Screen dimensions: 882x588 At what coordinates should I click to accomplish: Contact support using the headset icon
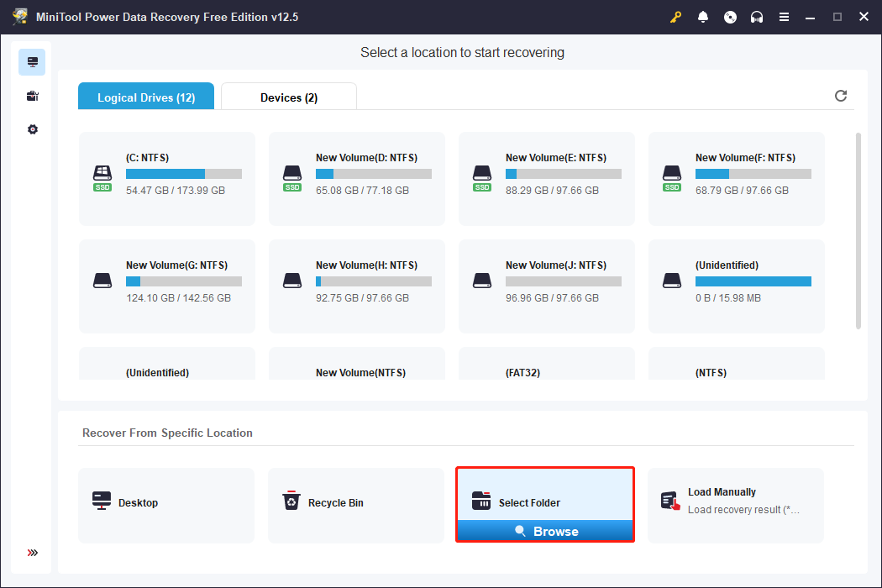coord(757,17)
